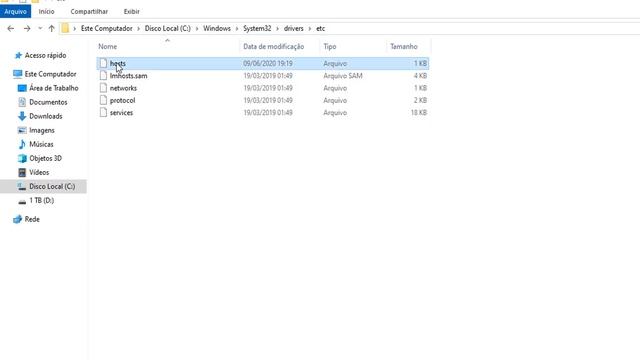The width and height of the screenshot is (640, 360).
Task: Click the Vídeos film icon
Action: (x=22, y=172)
